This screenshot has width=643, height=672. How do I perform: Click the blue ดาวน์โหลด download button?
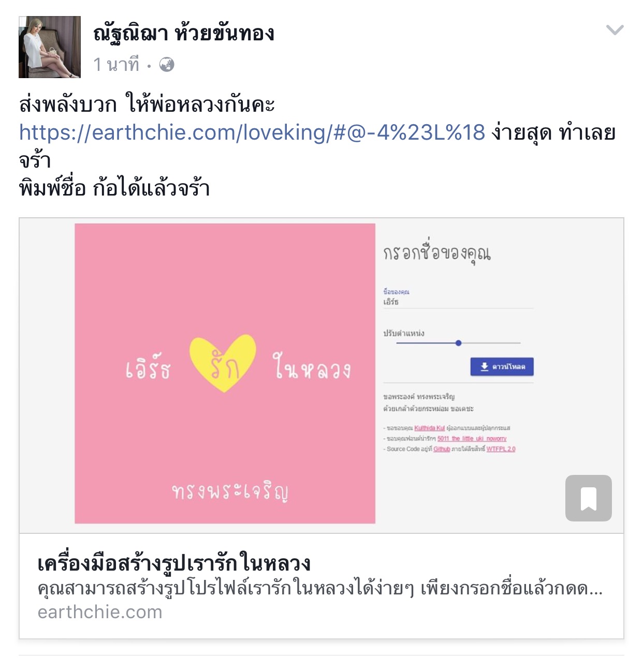coord(502,367)
